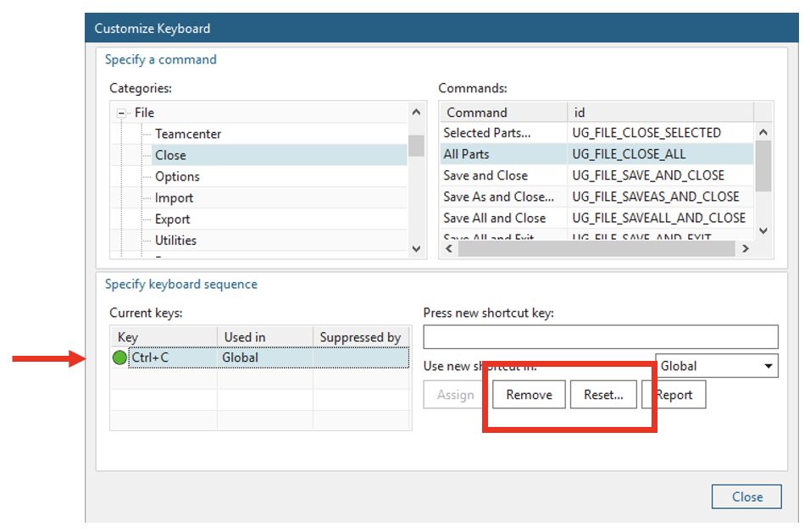Image resolution: width=810 pixels, height=532 pixels.
Task: Select the Import category
Action: pos(174,198)
